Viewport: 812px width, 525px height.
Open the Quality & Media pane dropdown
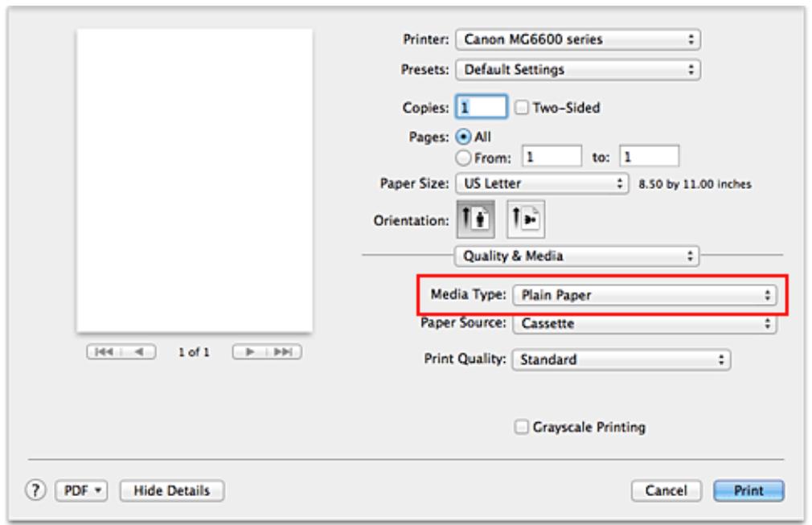click(x=577, y=256)
